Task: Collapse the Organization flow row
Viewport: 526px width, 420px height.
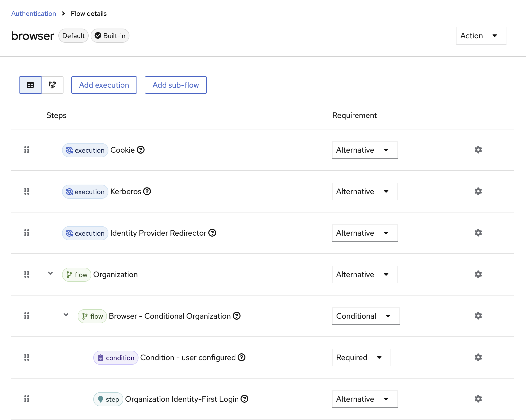Action: point(50,273)
